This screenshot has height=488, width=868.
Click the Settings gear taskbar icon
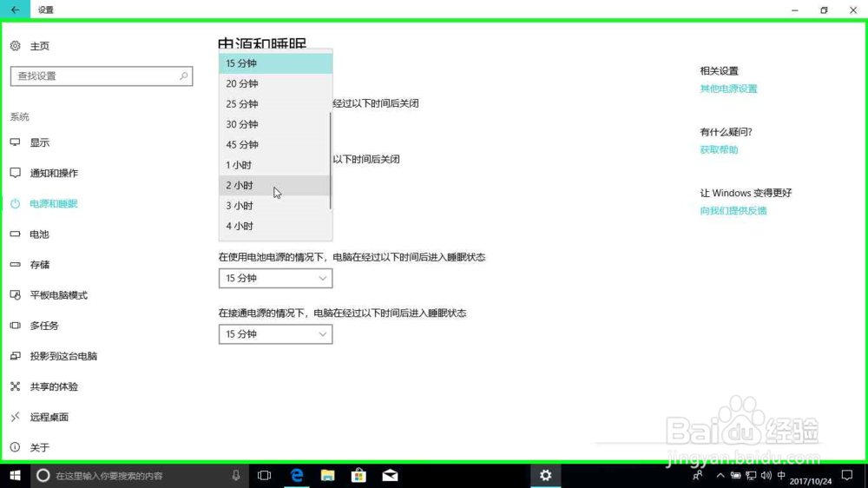pyautogui.click(x=546, y=476)
